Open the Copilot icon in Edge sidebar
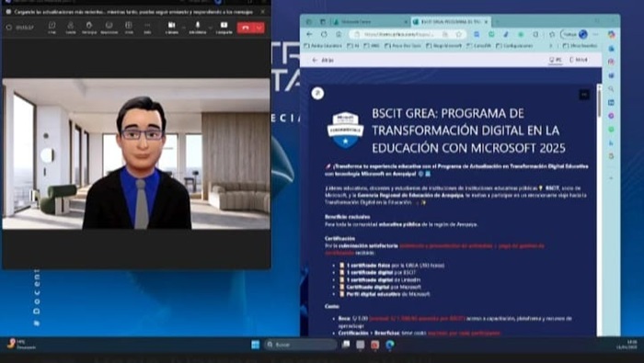Viewport: 644px width, 363px height. tap(612, 34)
